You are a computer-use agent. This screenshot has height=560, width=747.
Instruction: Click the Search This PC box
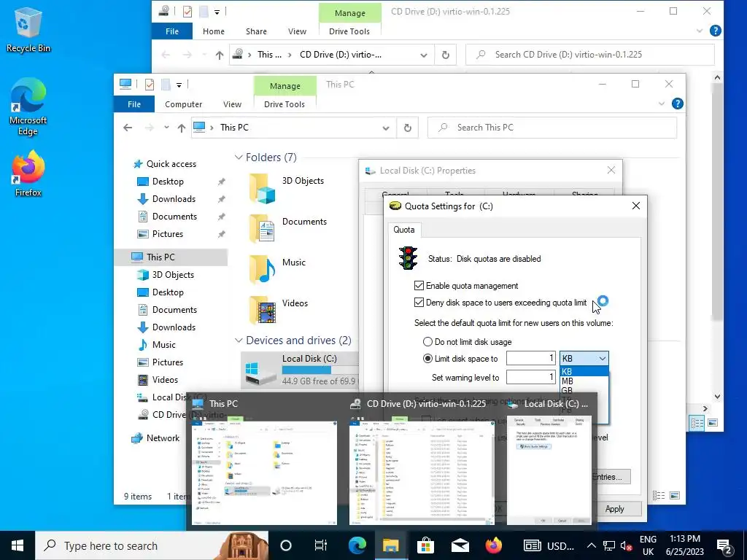point(552,128)
